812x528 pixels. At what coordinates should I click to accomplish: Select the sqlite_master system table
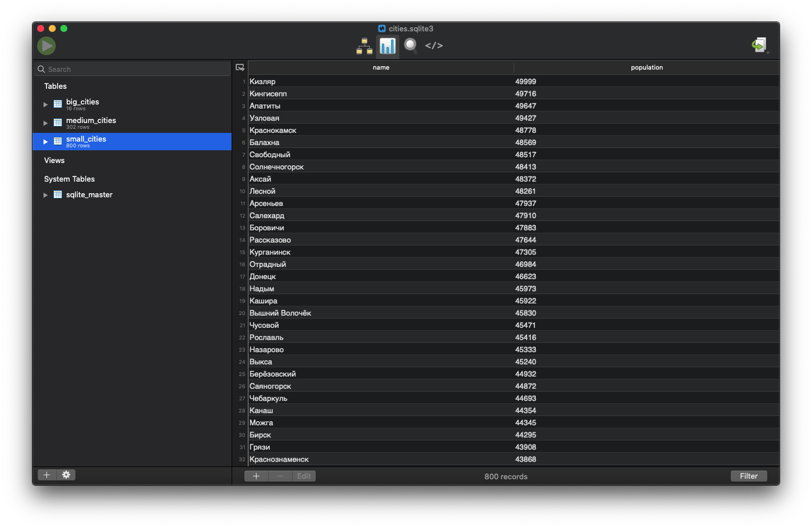132,195
